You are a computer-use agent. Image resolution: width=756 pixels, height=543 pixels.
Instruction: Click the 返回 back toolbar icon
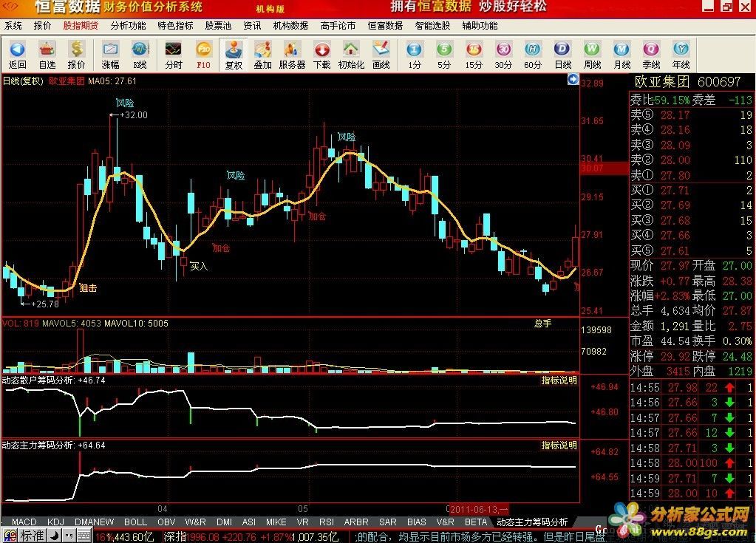pos(17,55)
